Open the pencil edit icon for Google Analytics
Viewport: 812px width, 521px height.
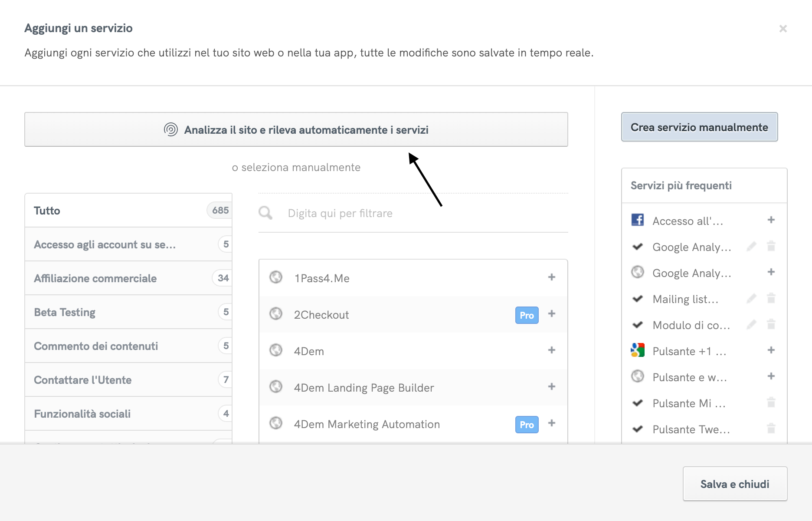click(x=752, y=246)
